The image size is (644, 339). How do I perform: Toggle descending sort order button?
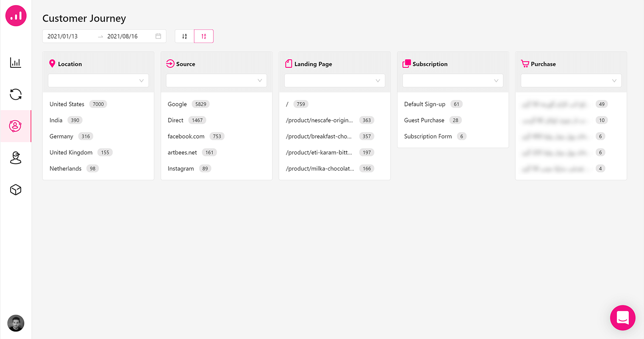(184, 36)
